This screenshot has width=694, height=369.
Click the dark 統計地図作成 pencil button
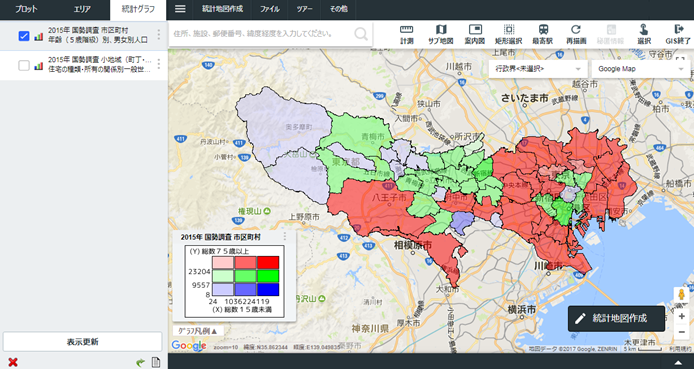coord(616,318)
